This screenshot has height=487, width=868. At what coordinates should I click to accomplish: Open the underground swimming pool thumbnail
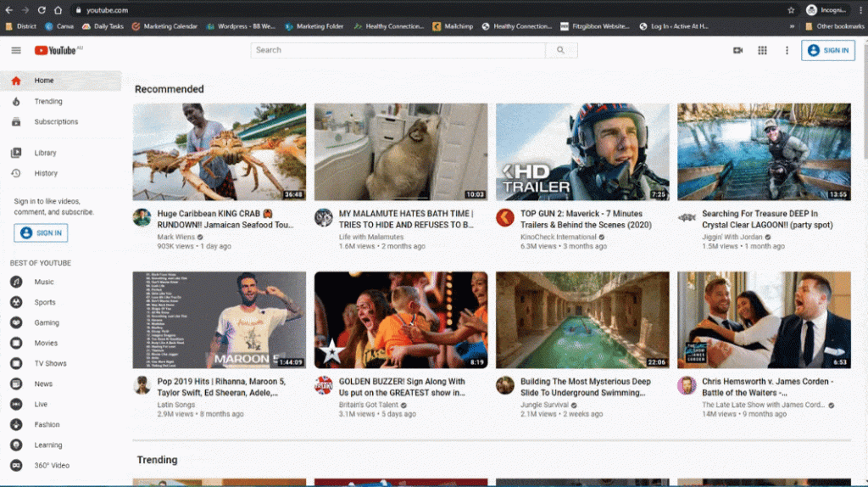point(582,320)
